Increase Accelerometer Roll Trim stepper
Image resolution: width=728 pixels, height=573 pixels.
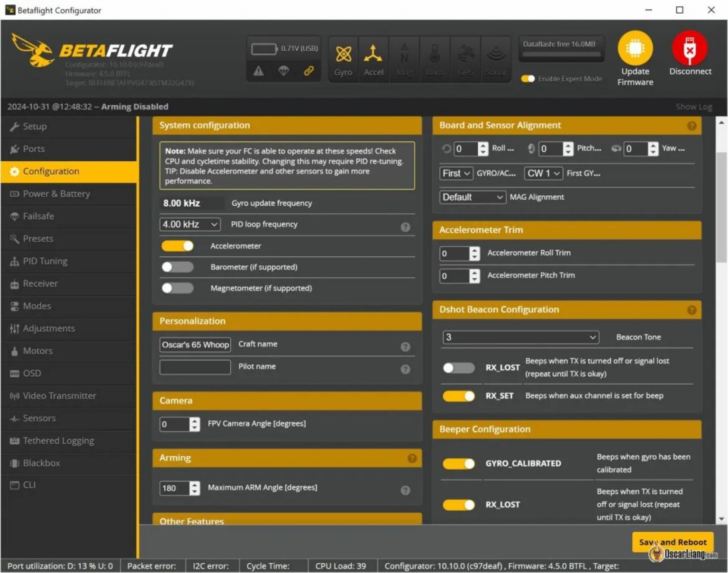click(x=474, y=250)
